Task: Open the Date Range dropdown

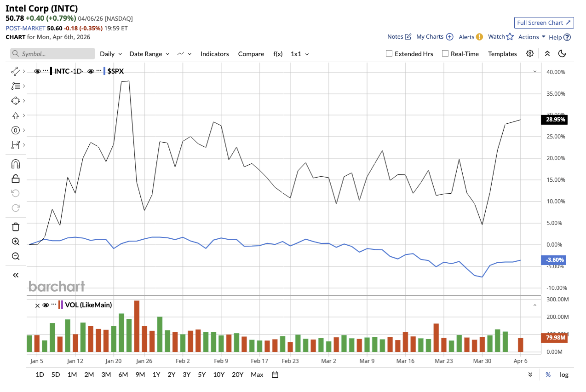Action: 149,54
